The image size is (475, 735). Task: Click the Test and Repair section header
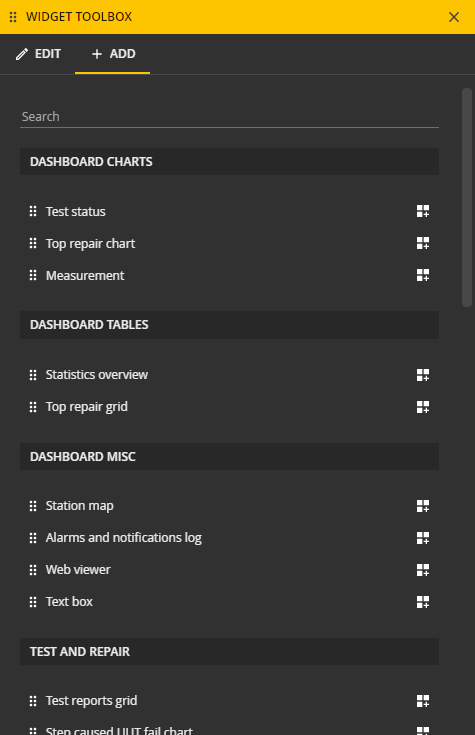tap(229, 652)
